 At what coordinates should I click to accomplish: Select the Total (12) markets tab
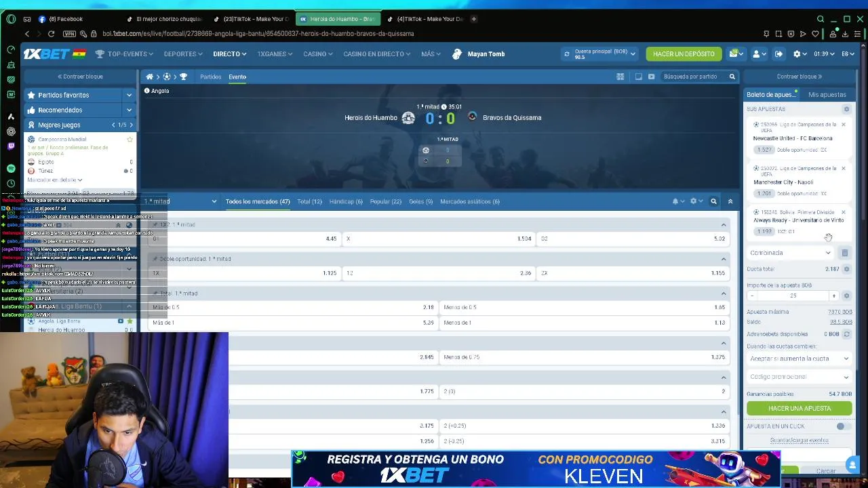click(x=309, y=201)
